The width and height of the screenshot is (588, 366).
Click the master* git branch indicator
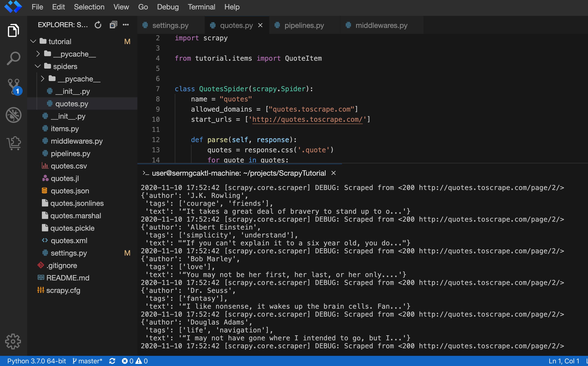click(x=87, y=361)
